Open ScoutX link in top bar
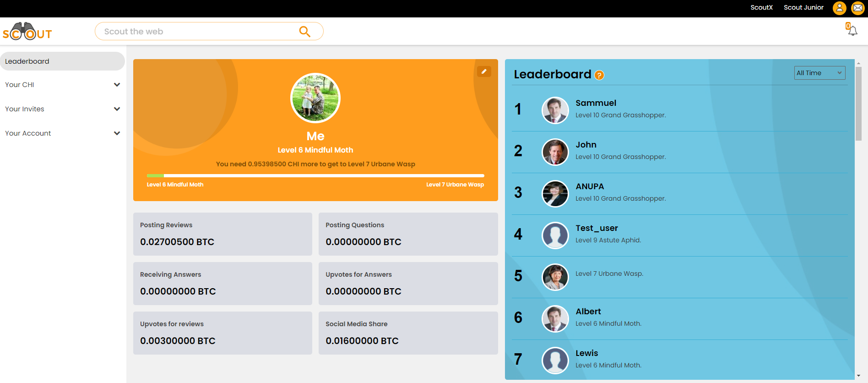Viewport: 868px width, 383px height. coord(761,7)
